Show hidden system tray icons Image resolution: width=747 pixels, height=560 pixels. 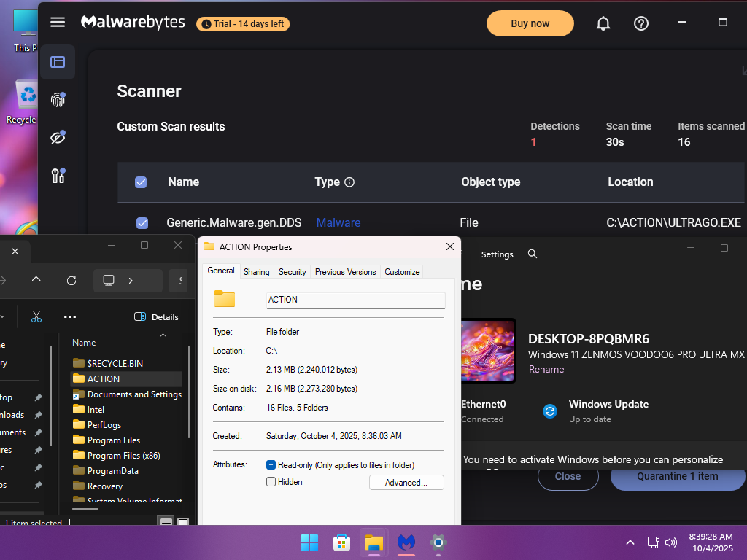click(x=630, y=542)
